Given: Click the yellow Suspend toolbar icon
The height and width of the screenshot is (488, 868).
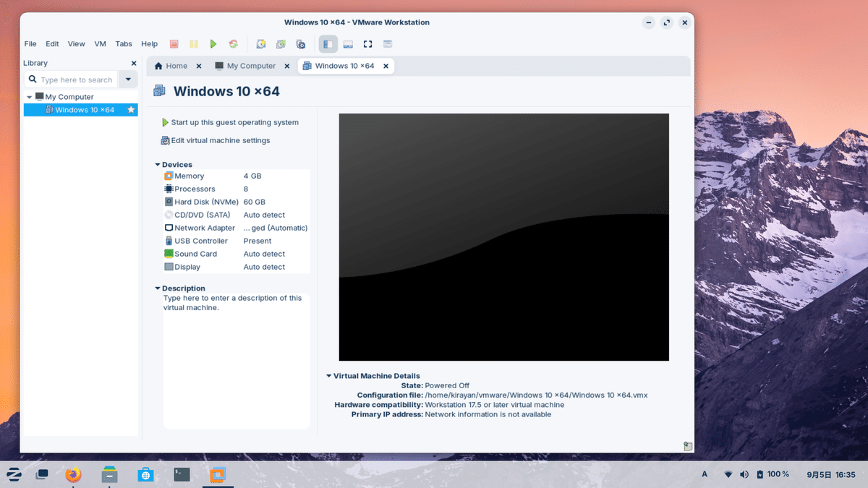Looking at the screenshot, I should [x=194, y=44].
